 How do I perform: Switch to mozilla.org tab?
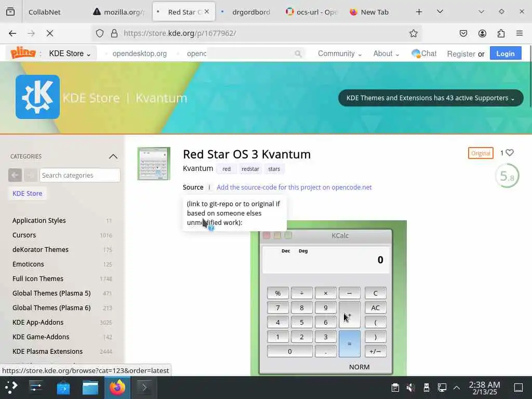pos(119,12)
